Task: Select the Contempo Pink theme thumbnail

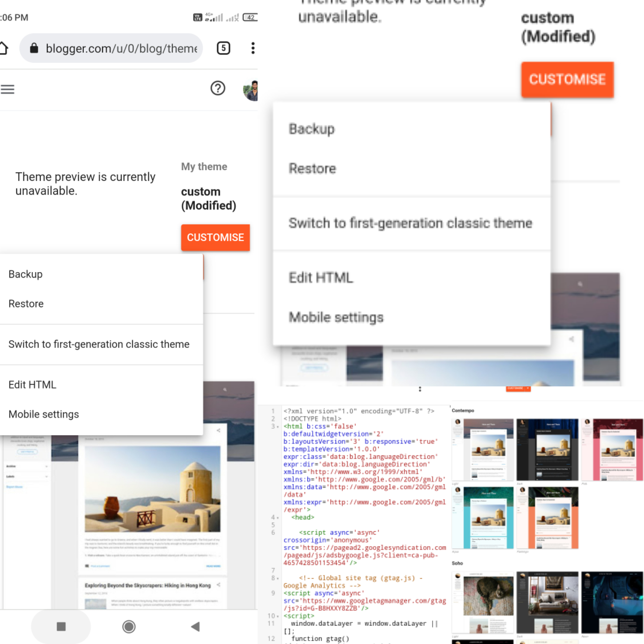Action: coord(612,449)
